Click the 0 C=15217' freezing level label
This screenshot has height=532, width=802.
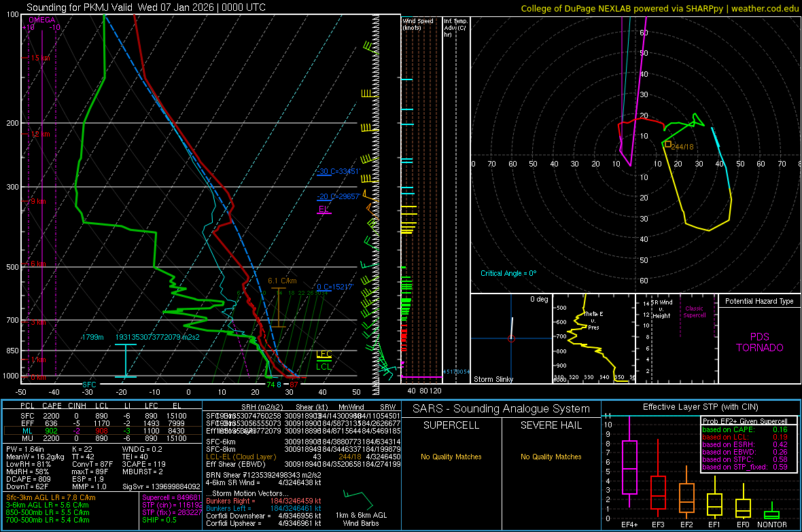point(335,287)
